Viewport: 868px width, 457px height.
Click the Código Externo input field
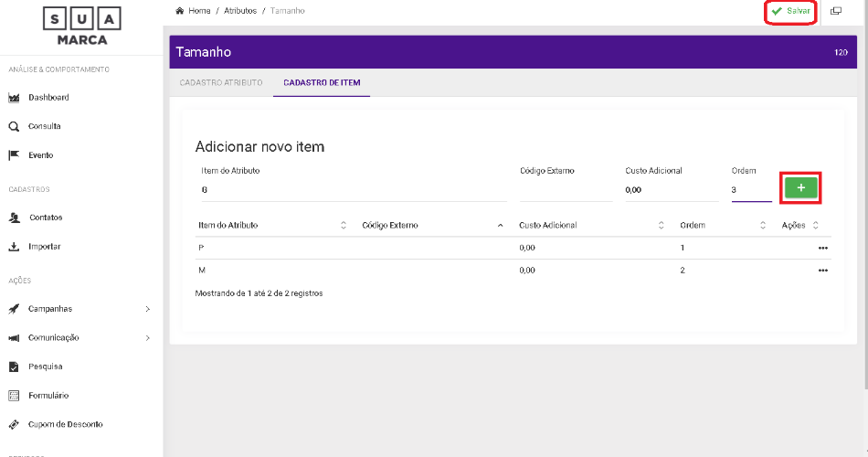pyautogui.click(x=566, y=190)
